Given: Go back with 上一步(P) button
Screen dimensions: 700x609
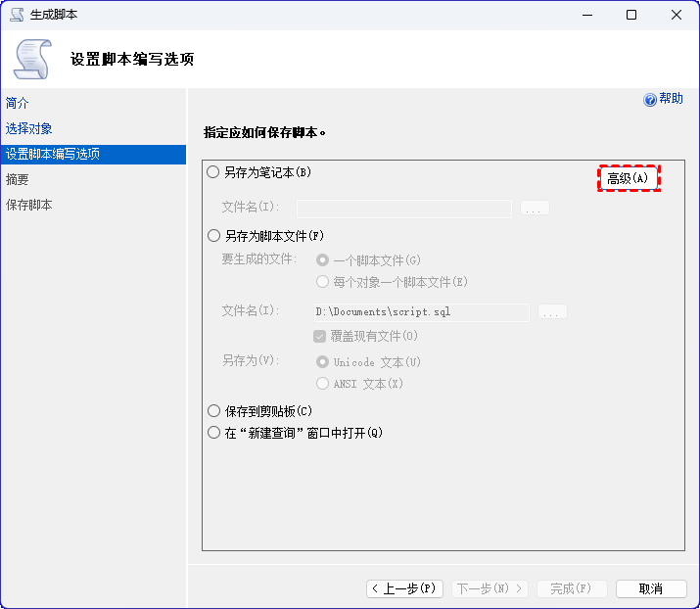Looking at the screenshot, I should [404, 588].
